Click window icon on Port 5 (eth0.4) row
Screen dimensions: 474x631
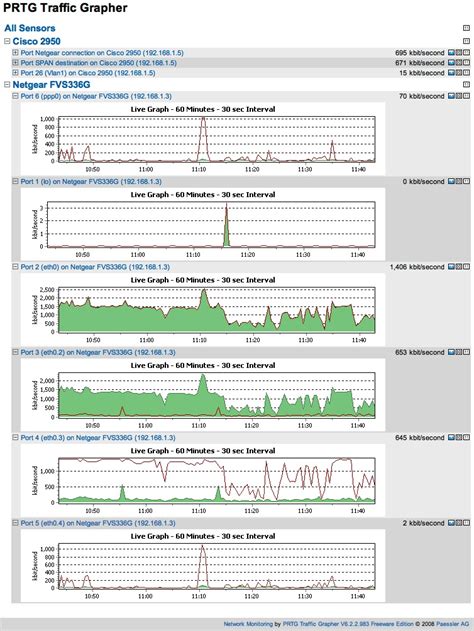466,523
